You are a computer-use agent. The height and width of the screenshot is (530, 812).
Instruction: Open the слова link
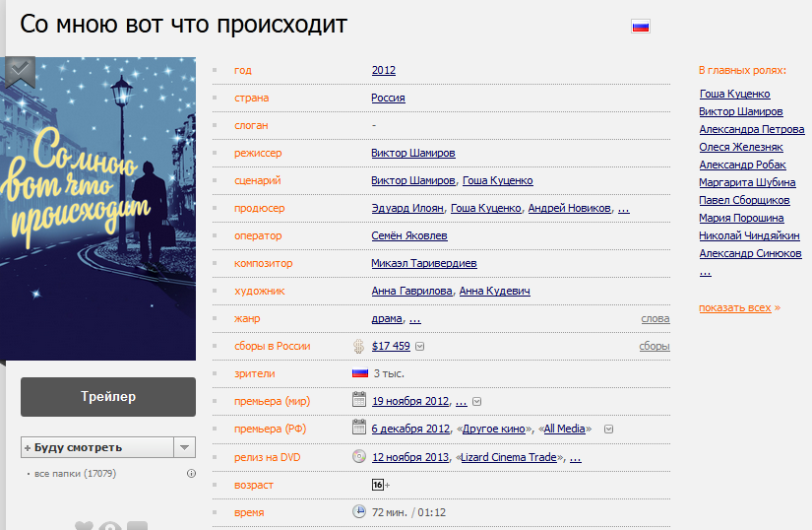pyautogui.click(x=656, y=318)
